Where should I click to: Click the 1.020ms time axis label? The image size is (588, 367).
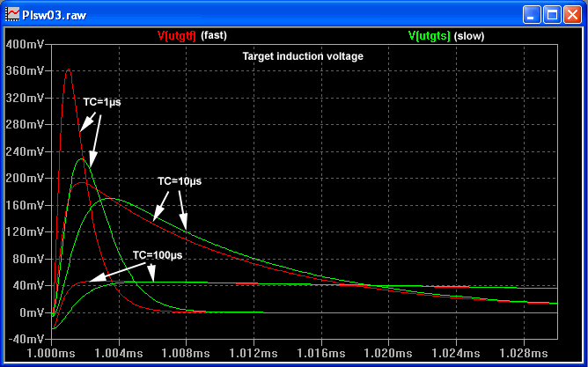click(x=388, y=353)
